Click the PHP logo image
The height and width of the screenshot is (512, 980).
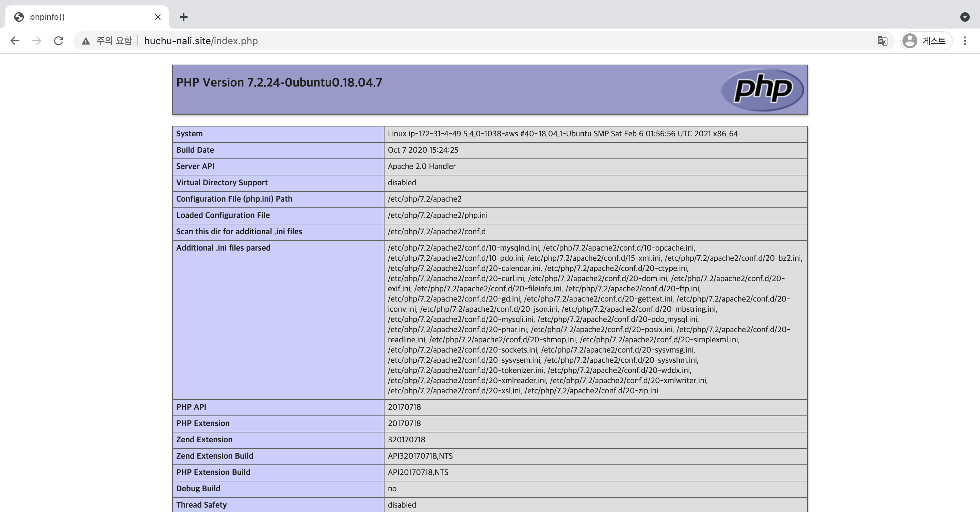tap(762, 89)
